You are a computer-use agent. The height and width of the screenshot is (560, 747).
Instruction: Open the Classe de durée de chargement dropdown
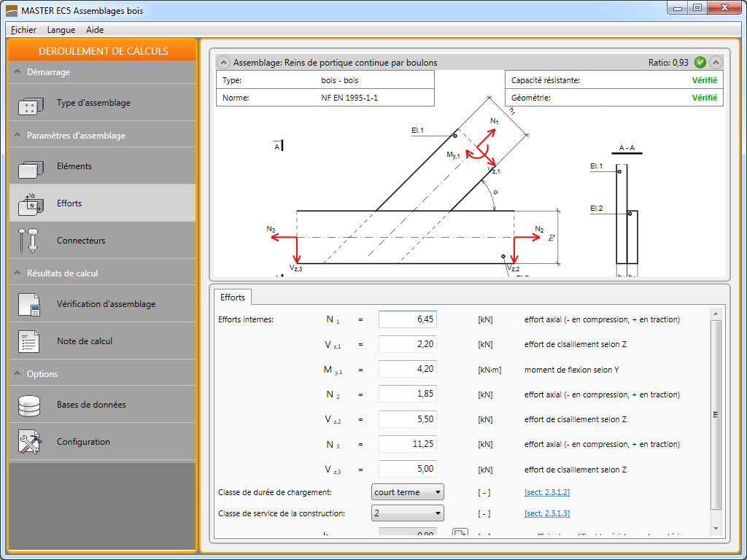(x=408, y=492)
